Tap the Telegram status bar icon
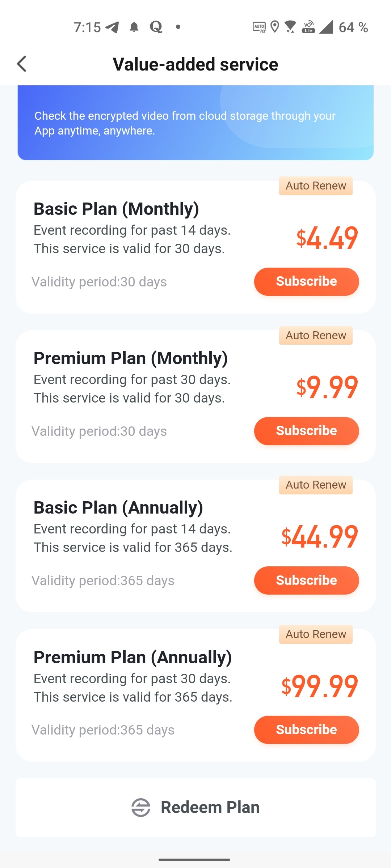 [112, 27]
